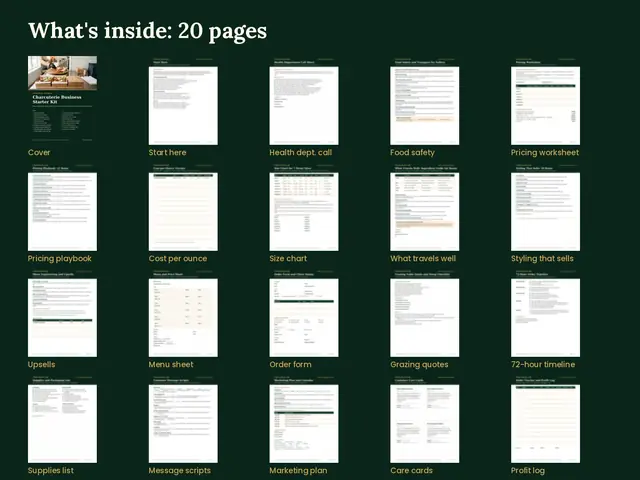Select the Styling that sells page thumbnail

click(x=545, y=207)
